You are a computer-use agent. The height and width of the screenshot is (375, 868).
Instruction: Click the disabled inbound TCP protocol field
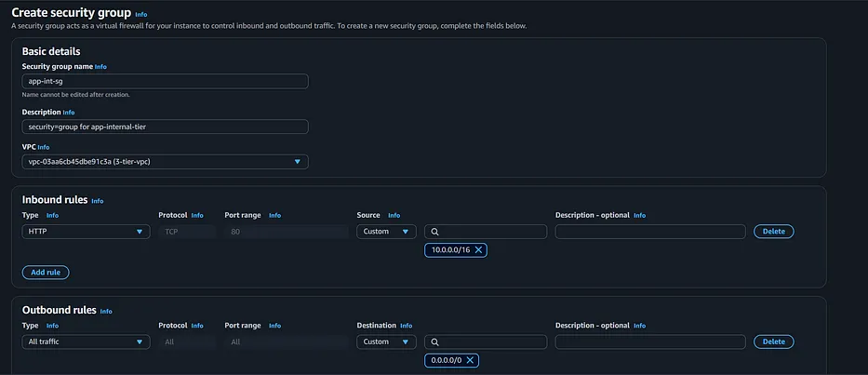point(187,232)
